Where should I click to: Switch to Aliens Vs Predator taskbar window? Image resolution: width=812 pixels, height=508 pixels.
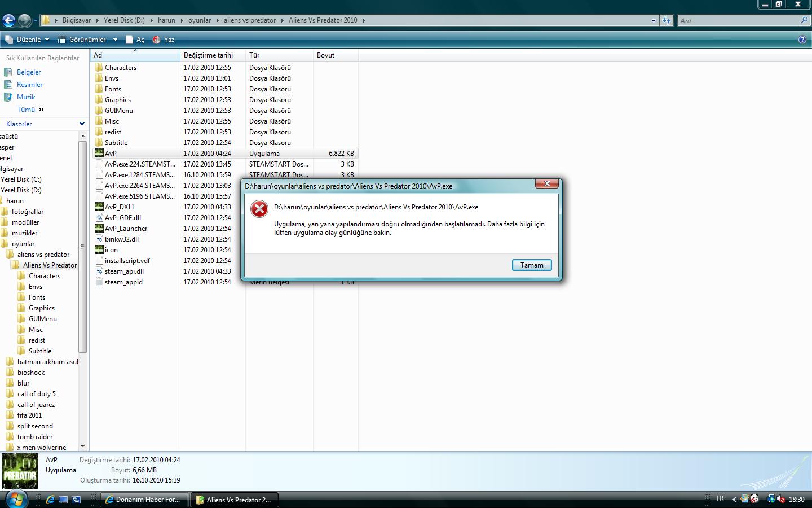click(234, 500)
